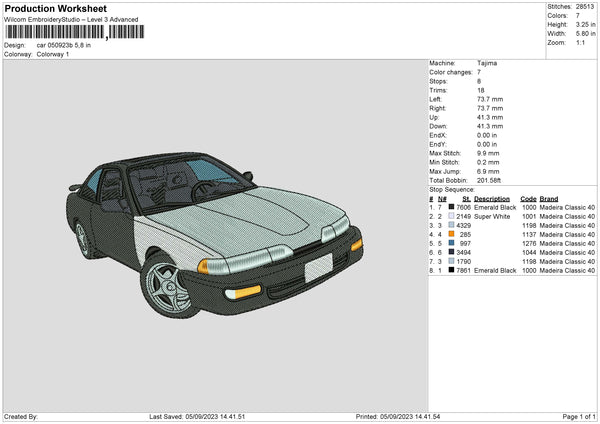The height and width of the screenshot is (424, 600).
Task: Click the Code column header
Action: coord(529,198)
